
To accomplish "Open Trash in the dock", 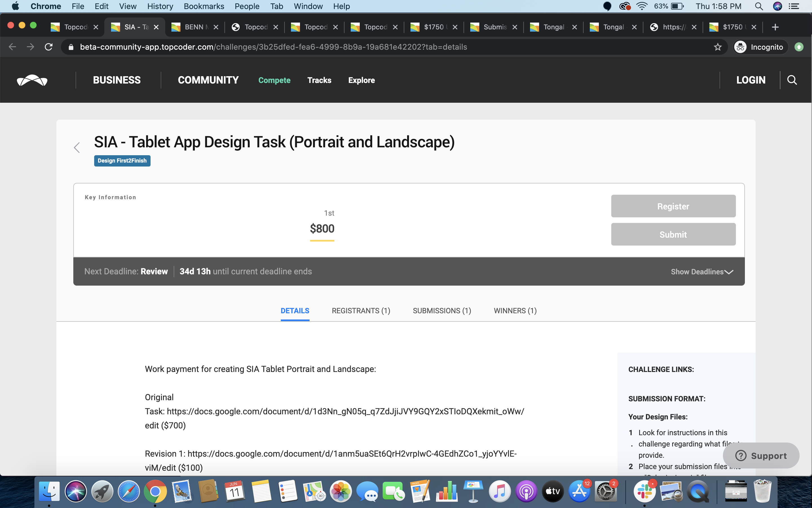I will 762,491.
